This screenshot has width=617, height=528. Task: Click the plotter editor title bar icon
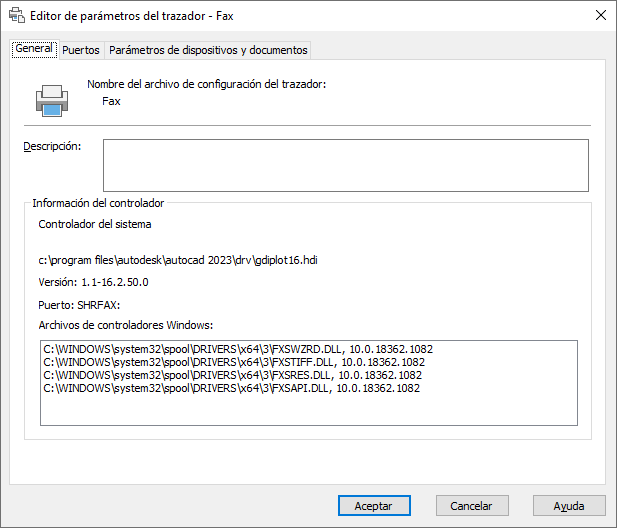pyautogui.click(x=16, y=16)
